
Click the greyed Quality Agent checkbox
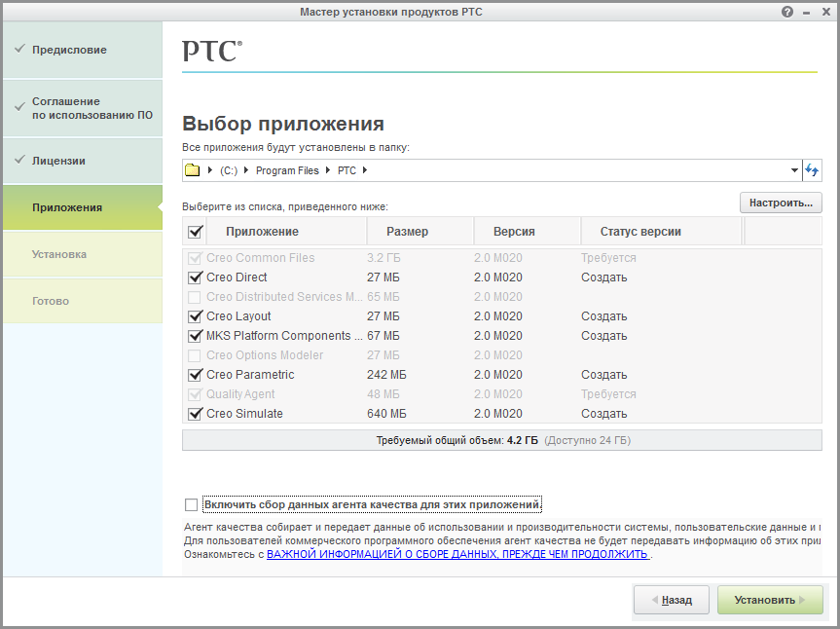click(195, 394)
